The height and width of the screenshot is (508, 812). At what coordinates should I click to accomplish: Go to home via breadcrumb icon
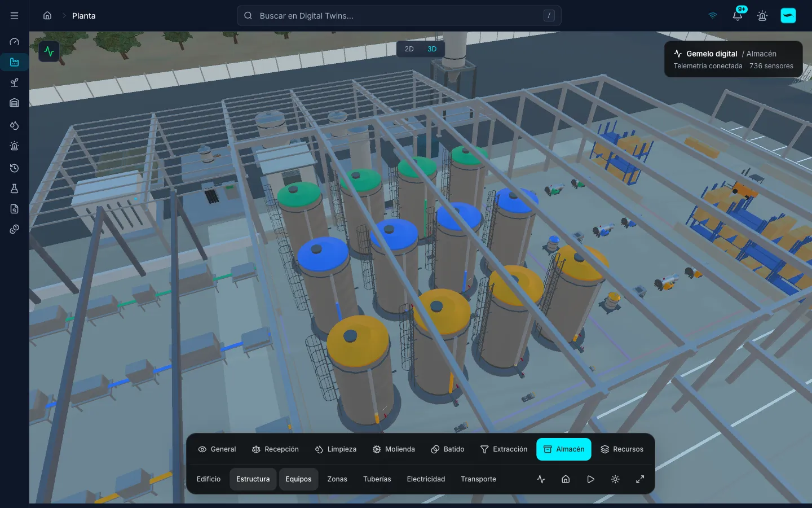click(47, 16)
